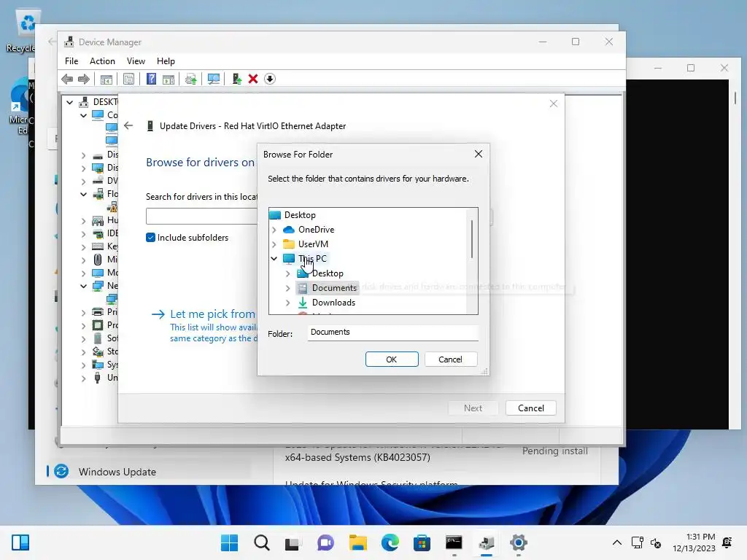Uncheck Include subfolders checkbox
Viewport: 747px width, 560px height.
point(150,237)
